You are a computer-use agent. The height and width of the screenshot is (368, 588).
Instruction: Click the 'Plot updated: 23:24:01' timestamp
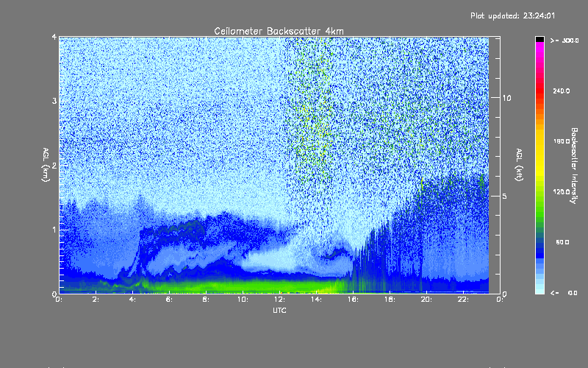tap(512, 15)
